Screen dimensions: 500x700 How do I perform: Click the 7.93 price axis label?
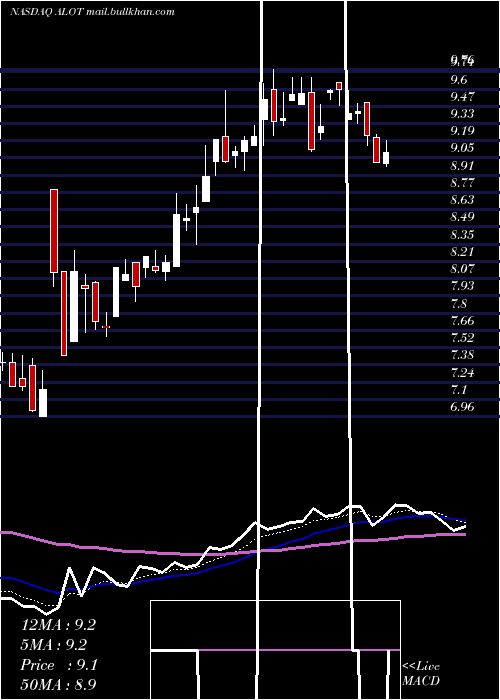[x=462, y=286]
